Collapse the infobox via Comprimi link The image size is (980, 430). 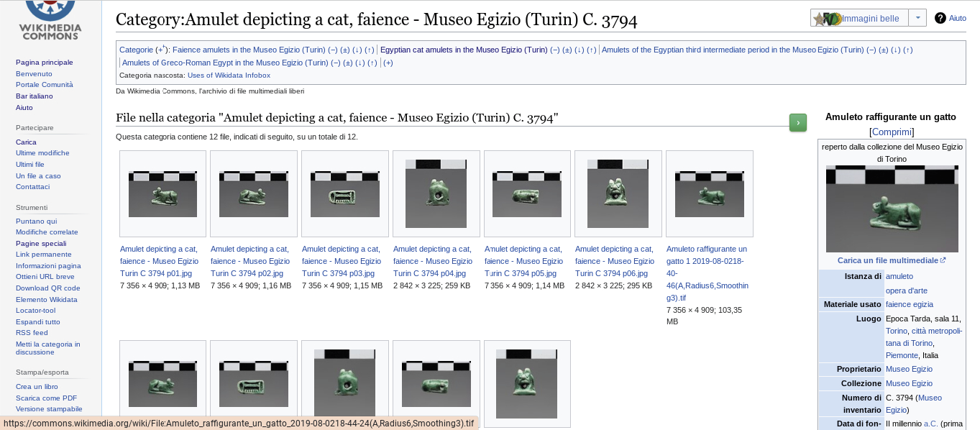(x=892, y=132)
